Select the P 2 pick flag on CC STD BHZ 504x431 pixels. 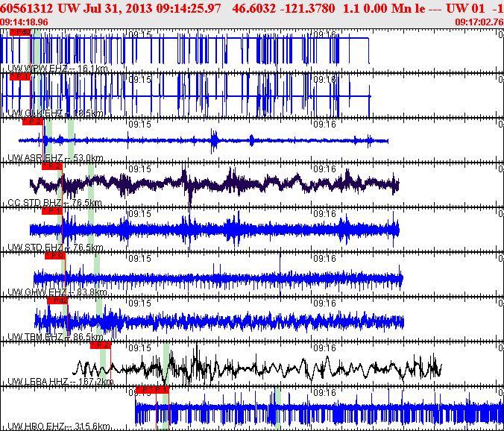pos(51,166)
